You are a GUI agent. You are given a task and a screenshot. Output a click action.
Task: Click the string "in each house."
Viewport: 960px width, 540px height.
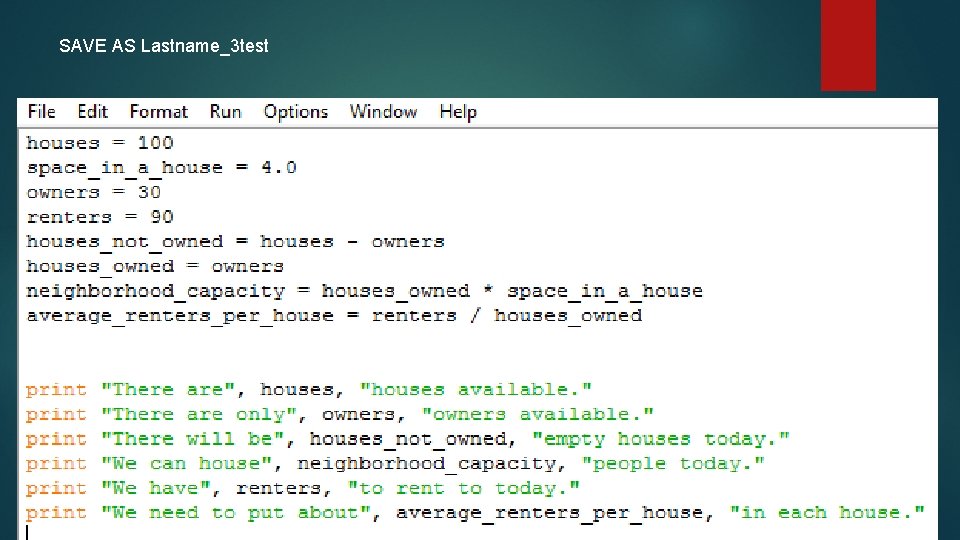[827, 512]
